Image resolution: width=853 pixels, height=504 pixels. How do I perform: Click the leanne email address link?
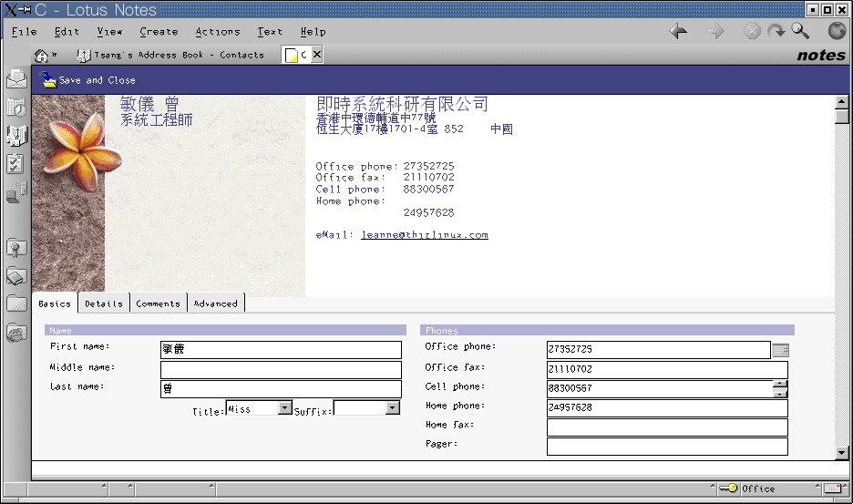tap(424, 235)
